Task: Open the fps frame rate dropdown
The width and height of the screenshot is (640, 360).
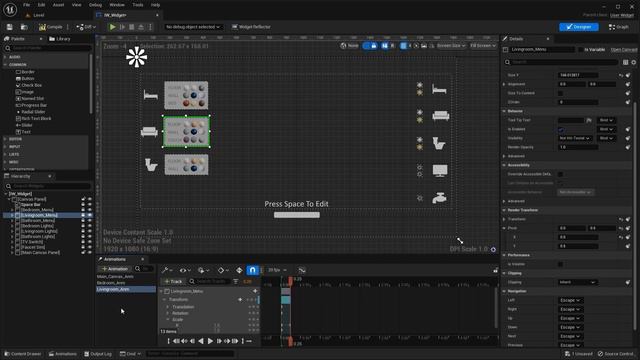Action: [x=277, y=270]
